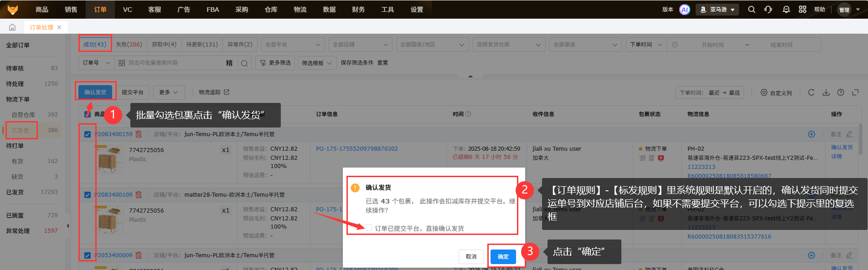This screenshot has height=270, width=868.
Task: Click the time column info icon
Action: [468, 114]
